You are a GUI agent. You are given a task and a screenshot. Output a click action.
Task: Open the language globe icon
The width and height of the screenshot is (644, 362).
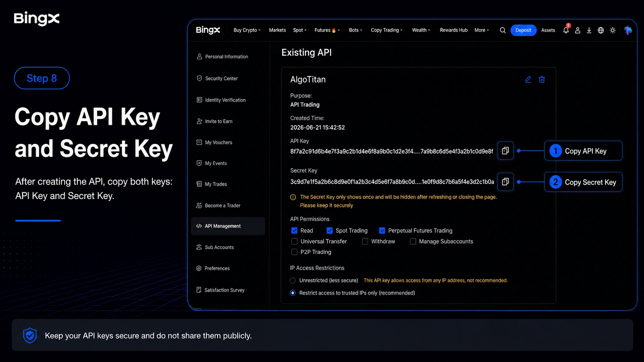pos(600,30)
